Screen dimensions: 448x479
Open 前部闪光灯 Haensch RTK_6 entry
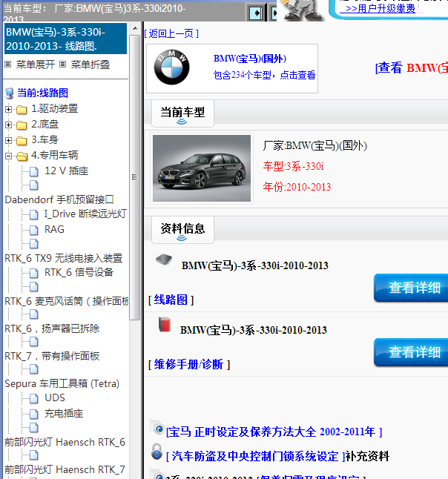65,442
